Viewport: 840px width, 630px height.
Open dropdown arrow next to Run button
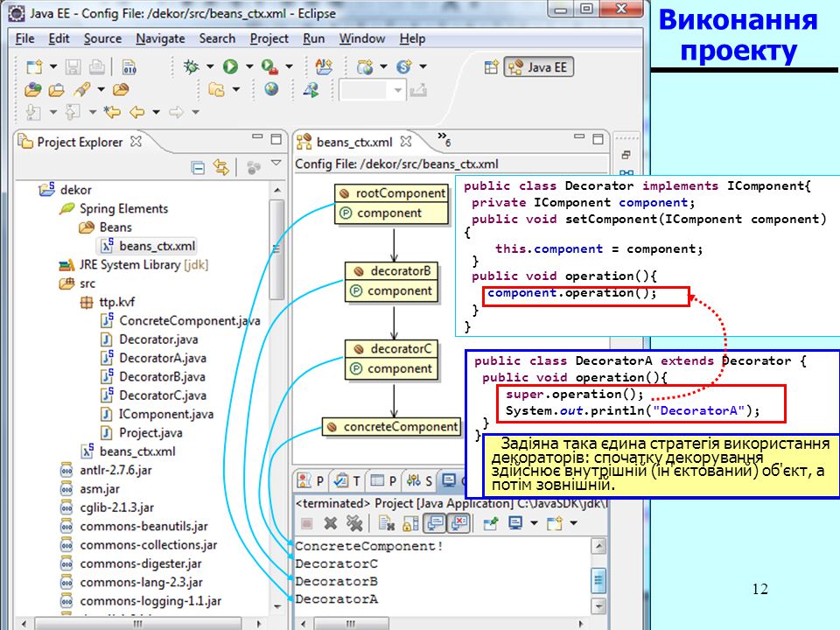[x=249, y=66]
